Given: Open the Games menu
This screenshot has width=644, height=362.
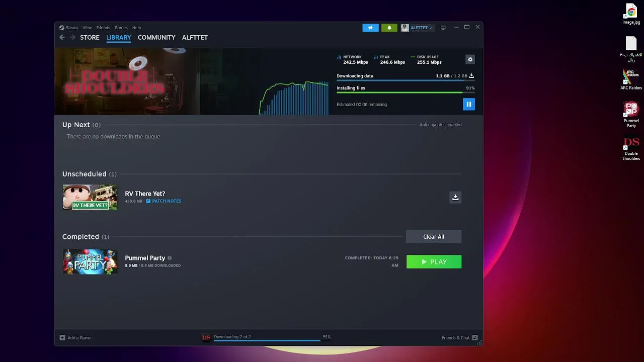Looking at the screenshot, I should [121, 28].
